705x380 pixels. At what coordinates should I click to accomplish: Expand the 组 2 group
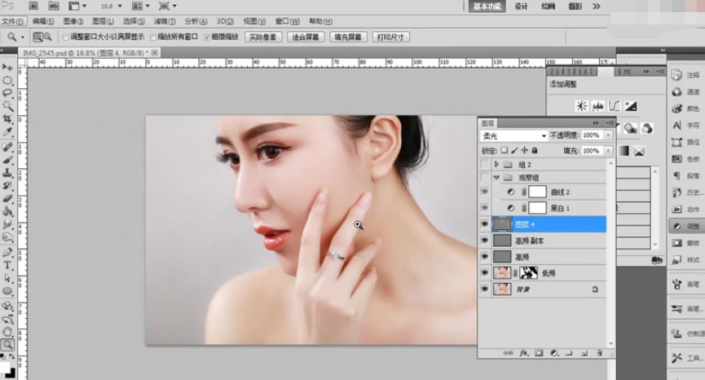click(x=496, y=164)
